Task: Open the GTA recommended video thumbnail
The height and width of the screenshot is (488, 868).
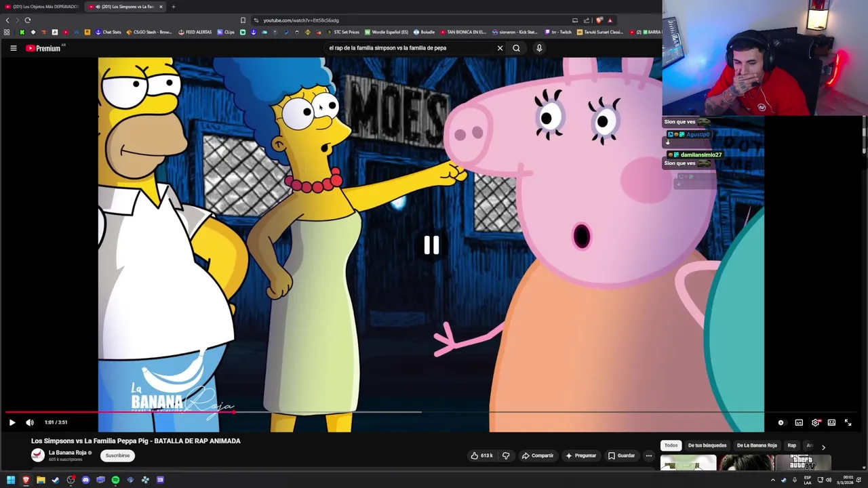Action: [x=803, y=463]
